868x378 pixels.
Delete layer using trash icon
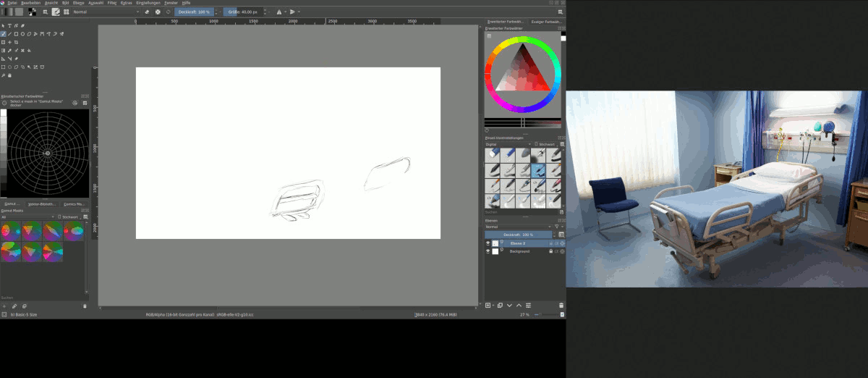561,305
